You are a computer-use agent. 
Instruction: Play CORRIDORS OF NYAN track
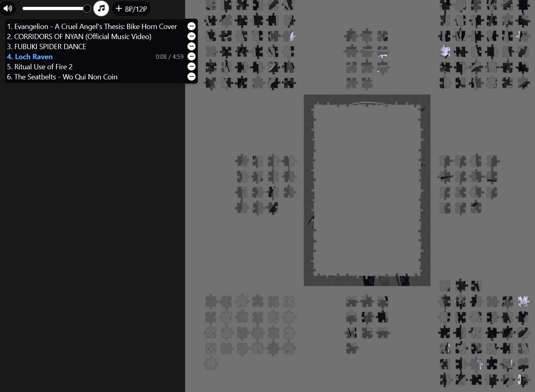coord(79,37)
